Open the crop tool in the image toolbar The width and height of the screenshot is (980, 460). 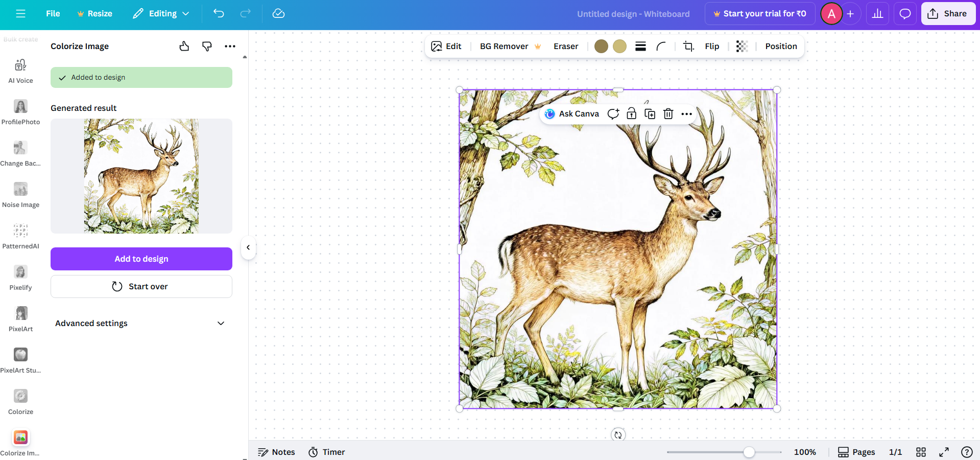688,47
